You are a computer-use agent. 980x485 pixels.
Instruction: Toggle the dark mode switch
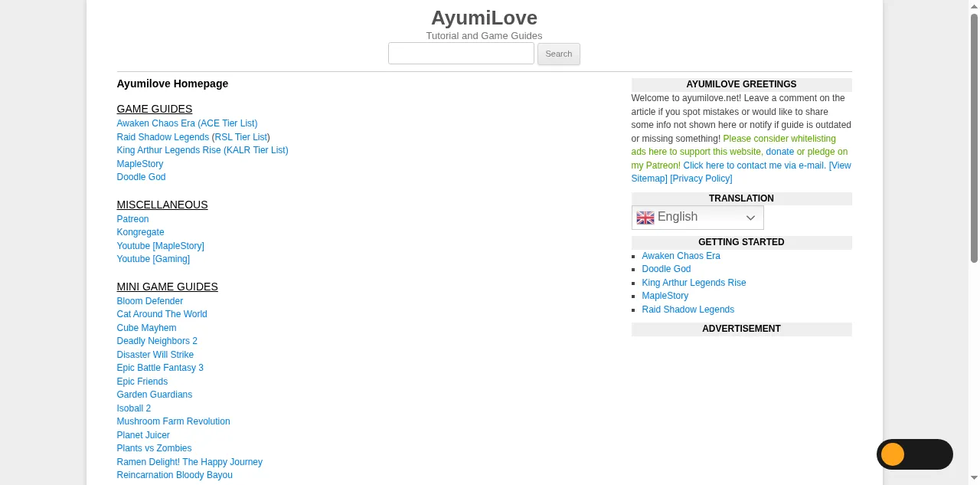[914, 454]
